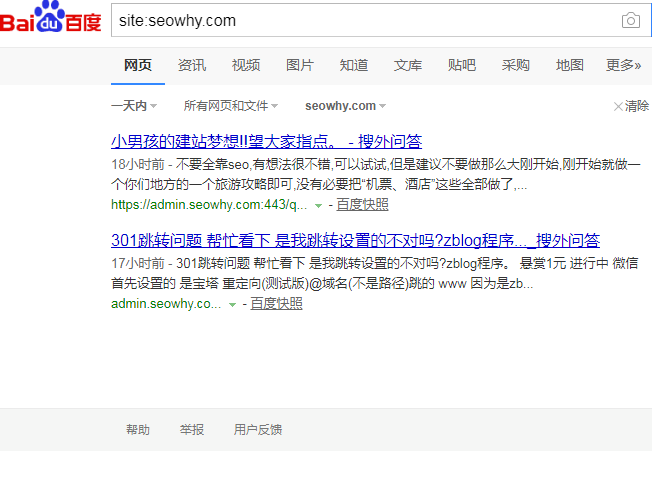Open the 帮助 footer link
The height and width of the screenshot is (477, 652).
pyautogui.click(x=138, y=430)
